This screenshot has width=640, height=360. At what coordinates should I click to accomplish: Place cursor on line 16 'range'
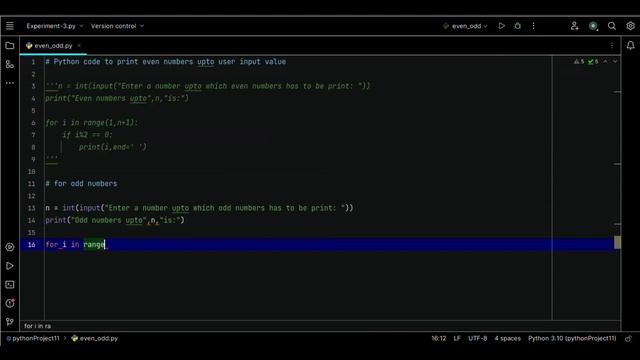pyautogui.click(x=94, y=244)
